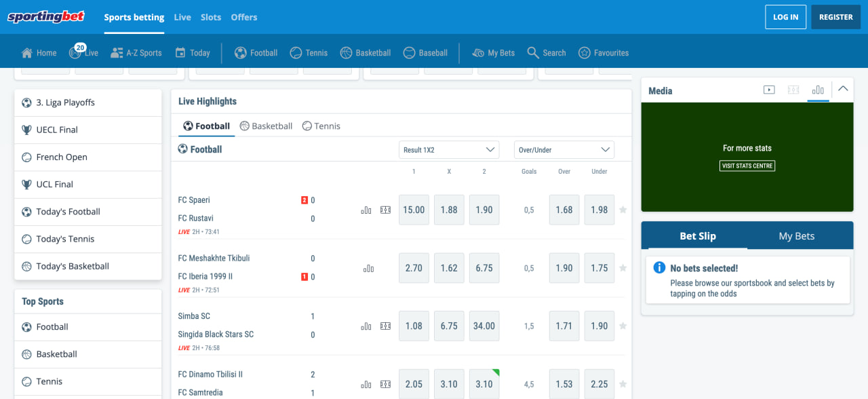
Task: Open the Search tool
Action: coord(547,53)
